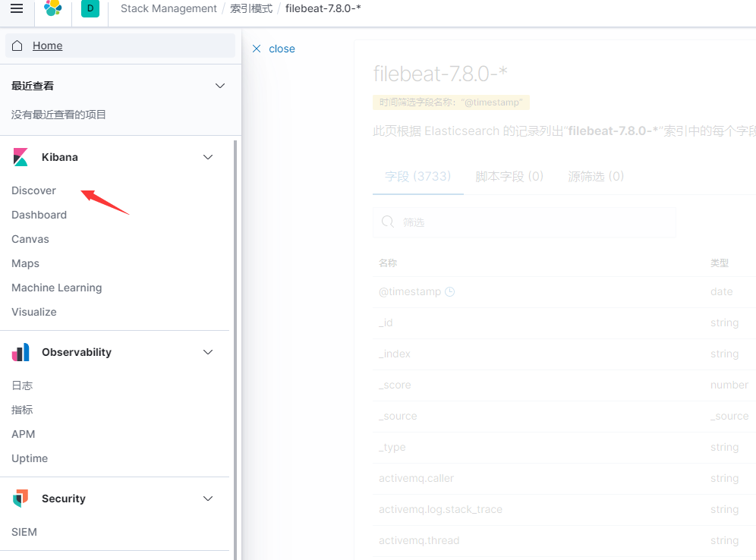756x560 pixels.
Task: Switch to the 脚本字段 tab
Action: [x=509, y=176]
